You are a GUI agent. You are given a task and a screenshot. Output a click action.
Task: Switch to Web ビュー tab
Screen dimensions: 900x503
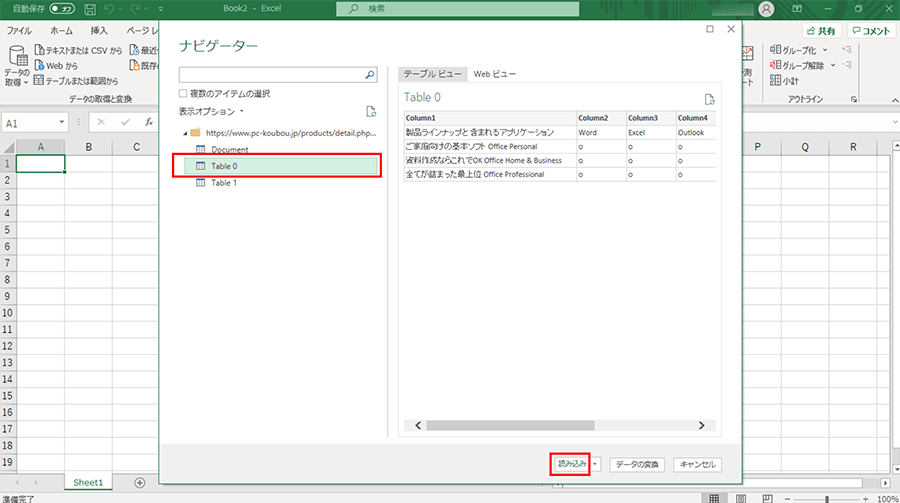pos(494,74)
